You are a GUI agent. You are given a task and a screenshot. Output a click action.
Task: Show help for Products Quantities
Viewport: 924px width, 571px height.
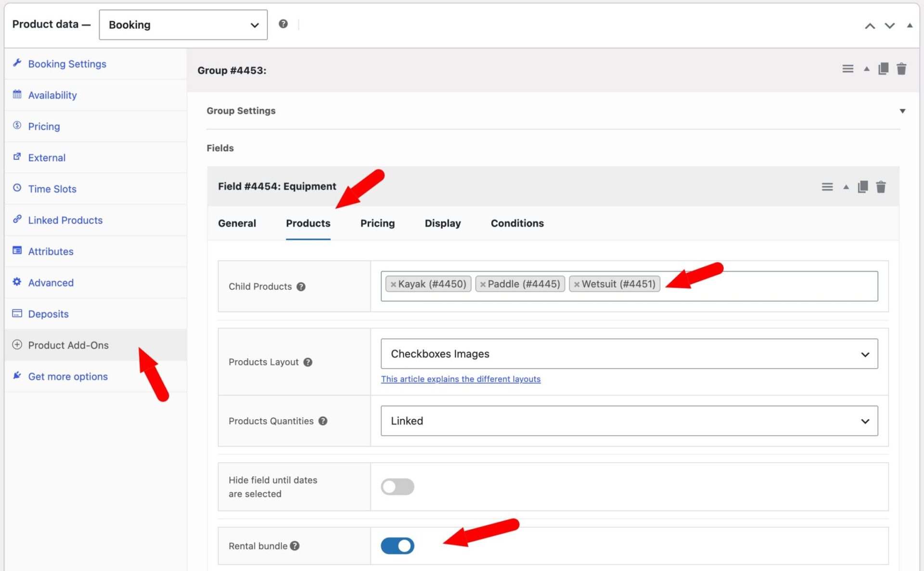[323, 421]
